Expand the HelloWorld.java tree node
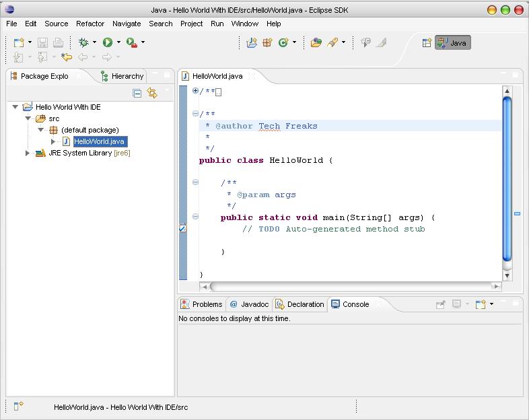This screenshot has width=529, height=420. (53, 142)
